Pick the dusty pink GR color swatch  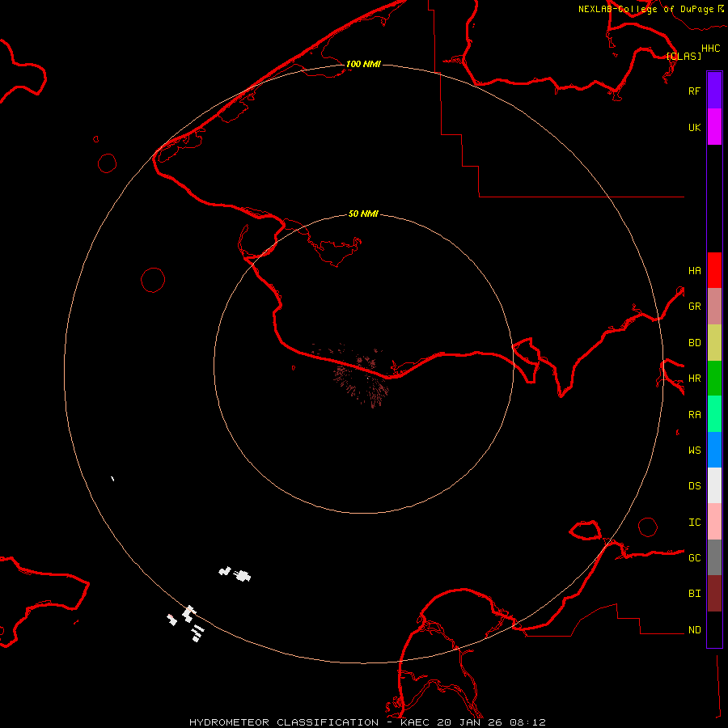point(714,307)
